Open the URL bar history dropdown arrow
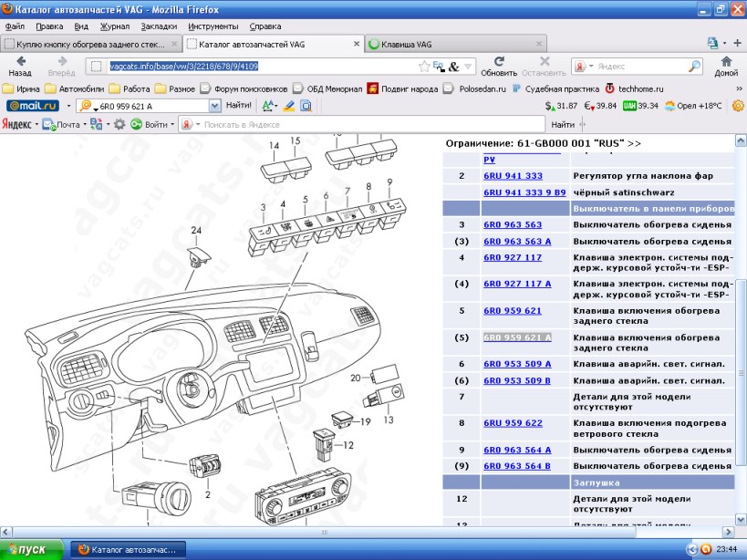747x560 pixels. pyautogui.click(x=468, y=67)
